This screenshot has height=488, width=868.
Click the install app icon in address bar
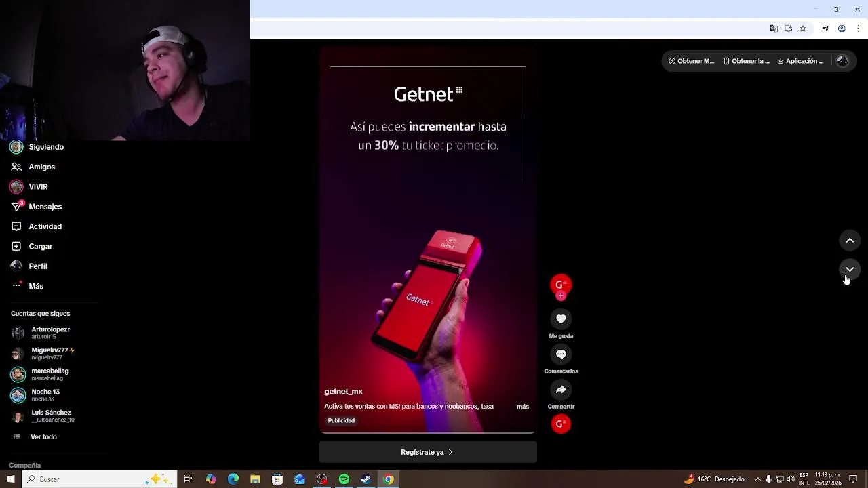788,28
